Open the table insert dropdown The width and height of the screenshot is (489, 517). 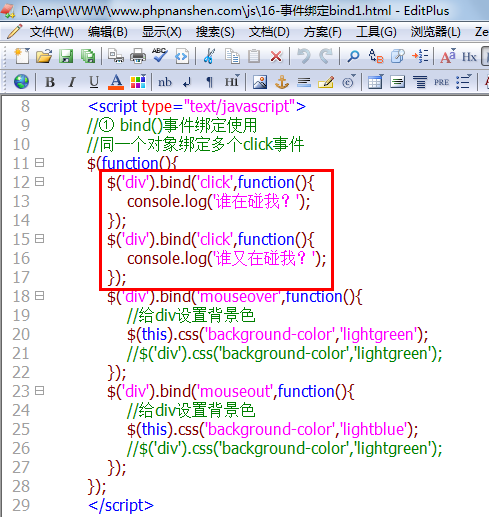pos(376,82)
